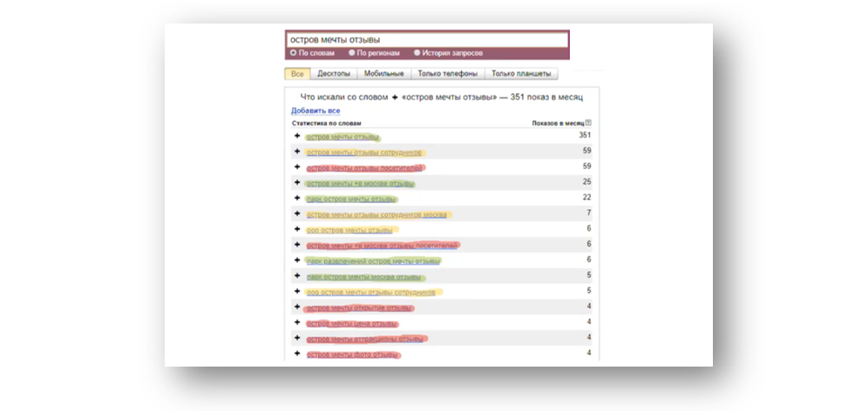Add 'остров мечты отзывы сотрудников москва' with plus

(297, 213)
